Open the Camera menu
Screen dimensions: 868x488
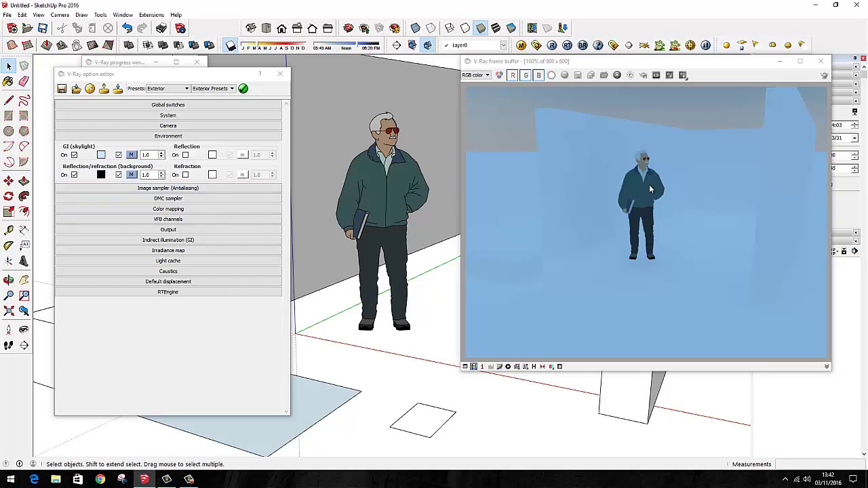[x=60, y=15]
